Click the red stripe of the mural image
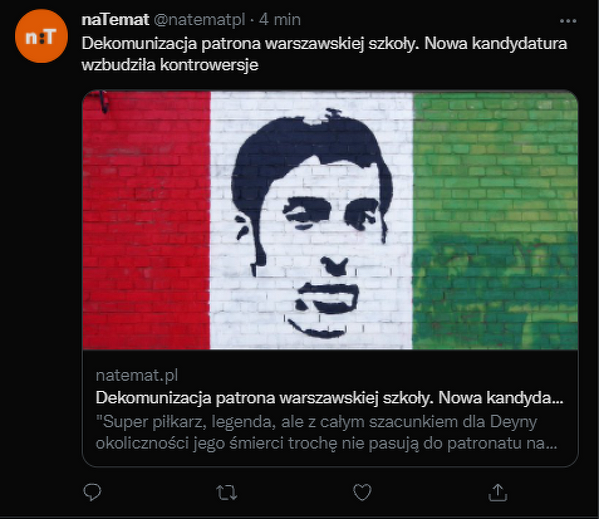This screenshot has height=519, width=599. (146, 220)
